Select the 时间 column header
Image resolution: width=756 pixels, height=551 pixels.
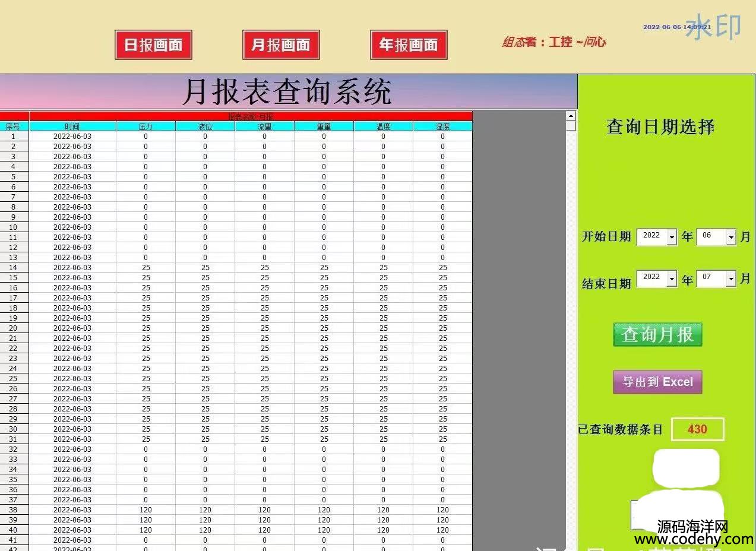(x=72, y=126)
